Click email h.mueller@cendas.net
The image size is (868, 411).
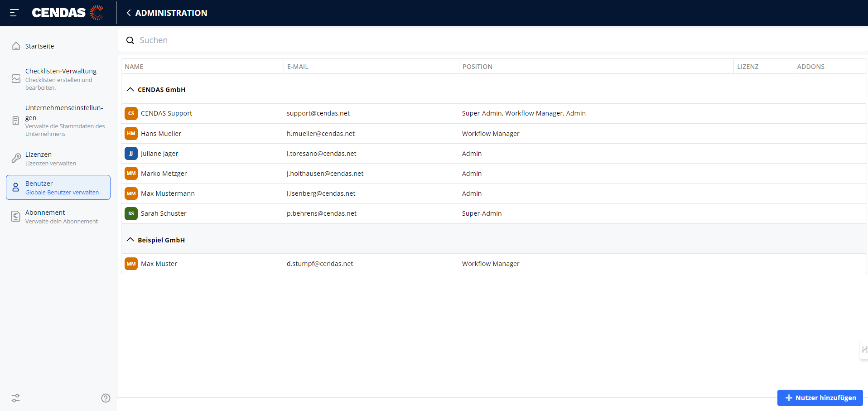tap(321, 134)
